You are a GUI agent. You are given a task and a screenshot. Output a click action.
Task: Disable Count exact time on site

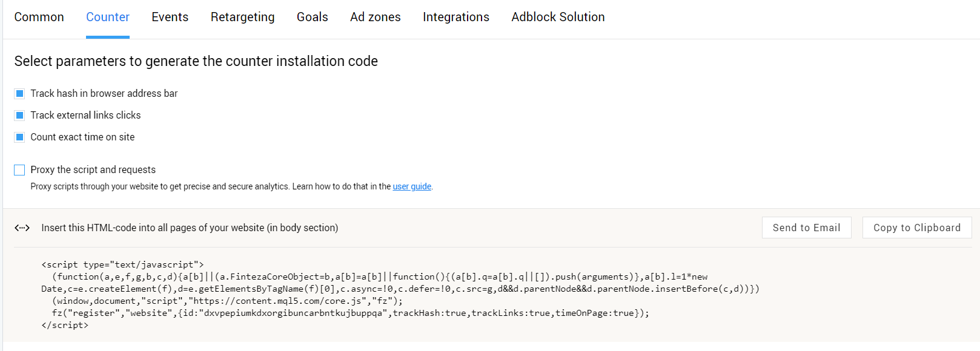pos(19,137)
